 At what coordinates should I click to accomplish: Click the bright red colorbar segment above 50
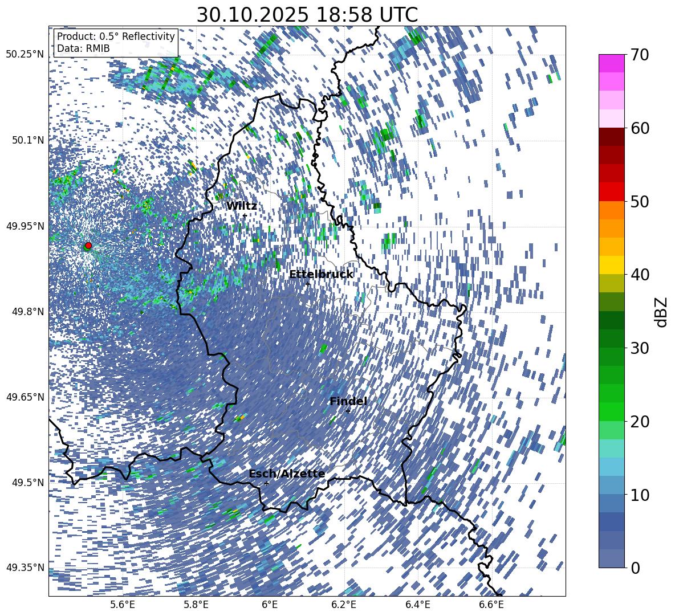pyautogui.click(x=611, y=192)
